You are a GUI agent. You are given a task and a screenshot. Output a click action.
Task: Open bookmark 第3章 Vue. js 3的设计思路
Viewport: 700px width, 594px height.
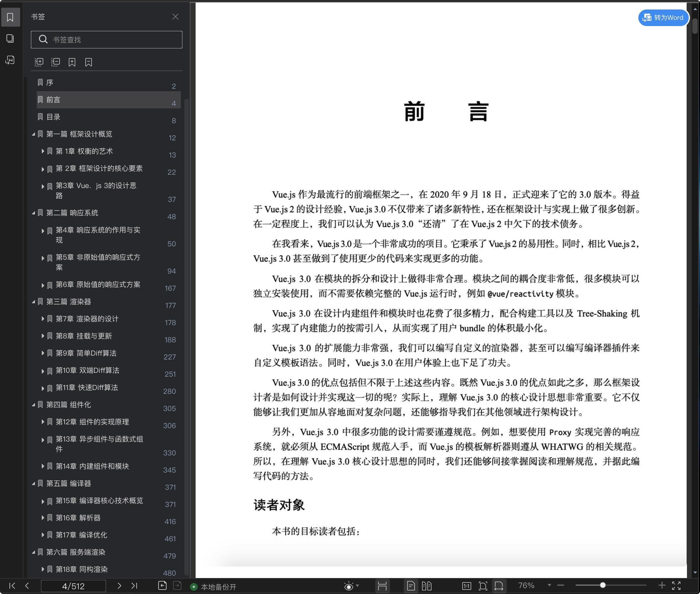[96, 191]
